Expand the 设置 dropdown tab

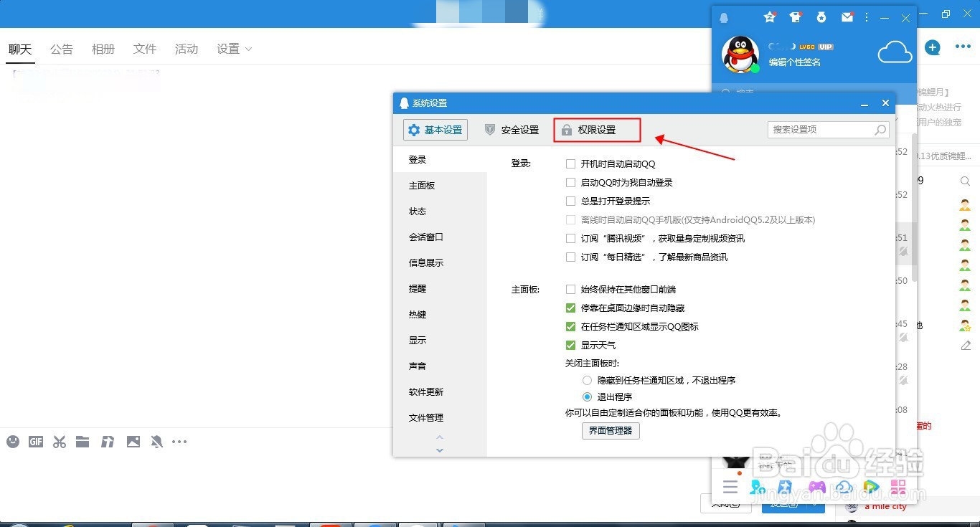pos(235,49)
